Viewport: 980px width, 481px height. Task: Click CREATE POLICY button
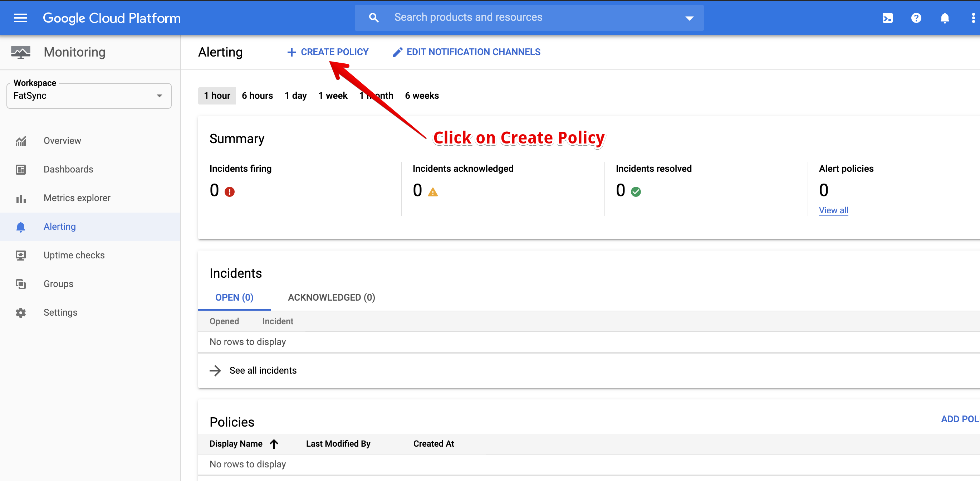[x=328, y=52]
